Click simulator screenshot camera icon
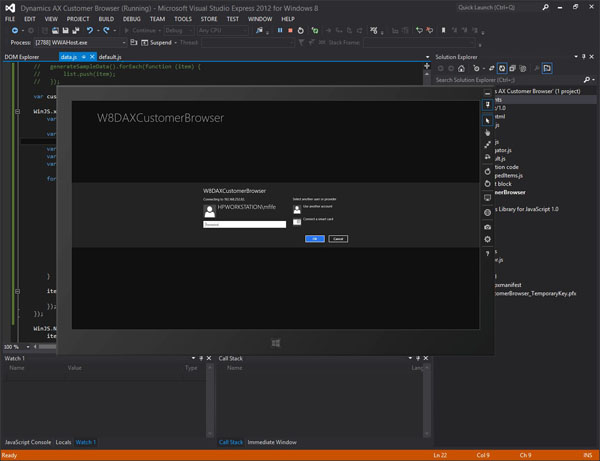This screenshot has width=600, height=461. click(488, 227)
